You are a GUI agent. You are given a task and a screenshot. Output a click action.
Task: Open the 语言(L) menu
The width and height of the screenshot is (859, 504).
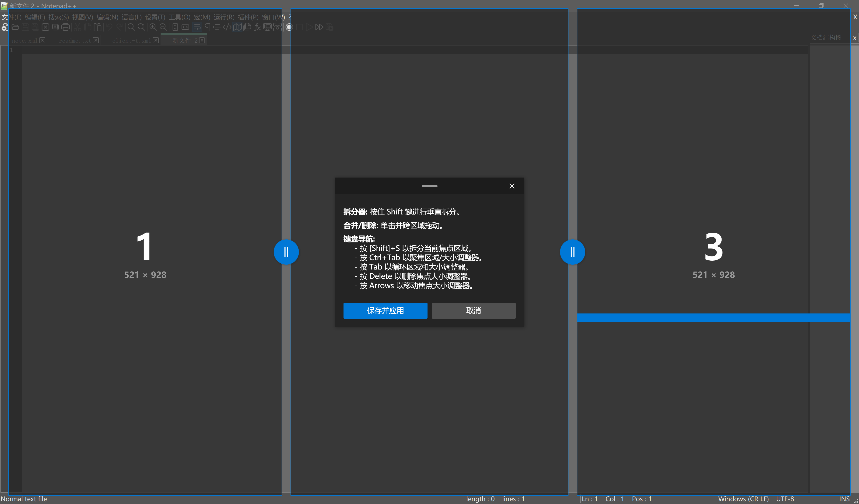coord(132,17)
